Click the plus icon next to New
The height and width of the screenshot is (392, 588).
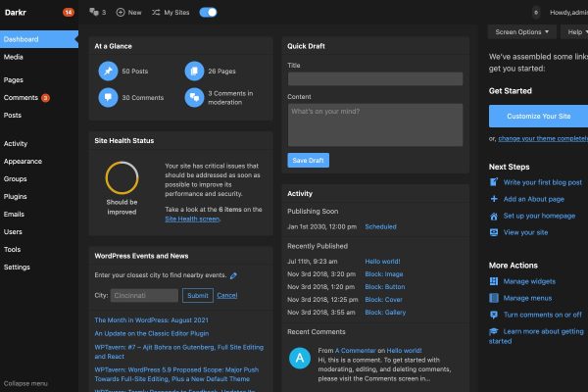point(121,13)
